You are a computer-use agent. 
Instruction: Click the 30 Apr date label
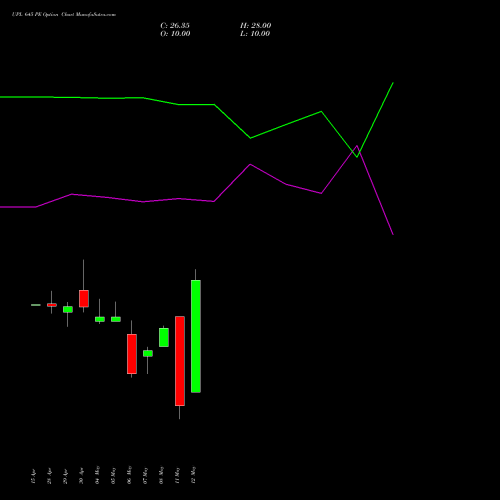[x=81, y=476]
